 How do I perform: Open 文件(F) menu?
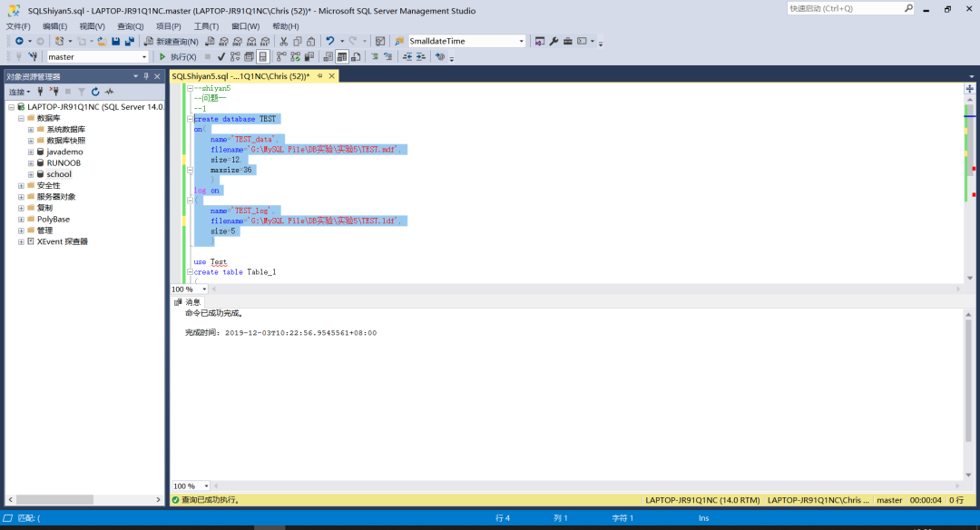click(18, 26)
